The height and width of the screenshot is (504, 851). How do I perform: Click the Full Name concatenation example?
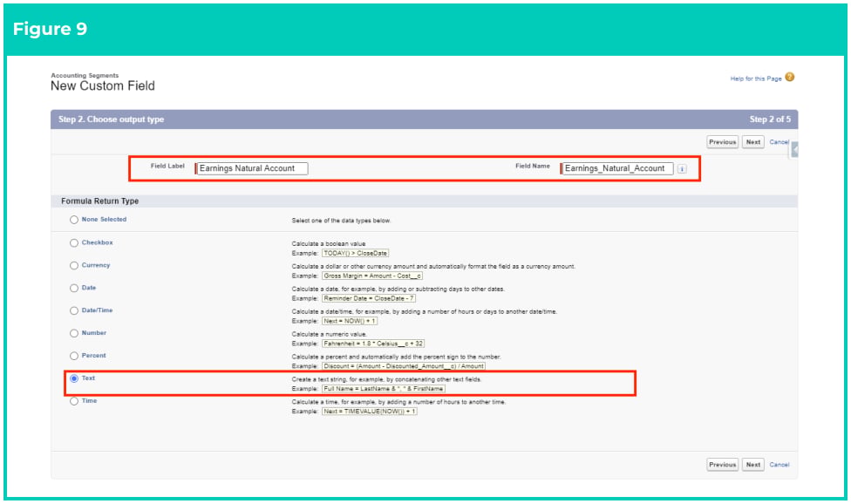point(383,389)
